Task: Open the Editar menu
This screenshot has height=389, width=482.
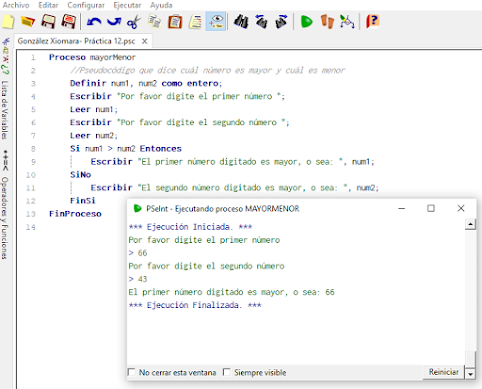Action: click(x=48, y=5)
